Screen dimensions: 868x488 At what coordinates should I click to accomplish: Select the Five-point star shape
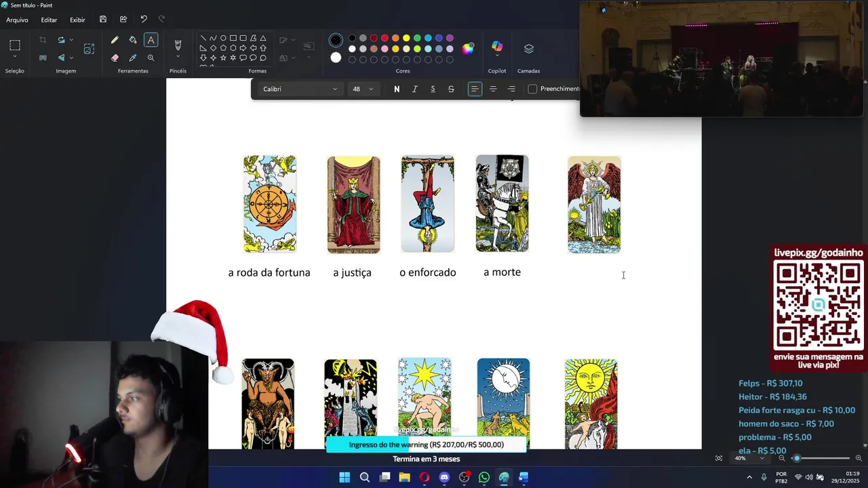(223, 58)
